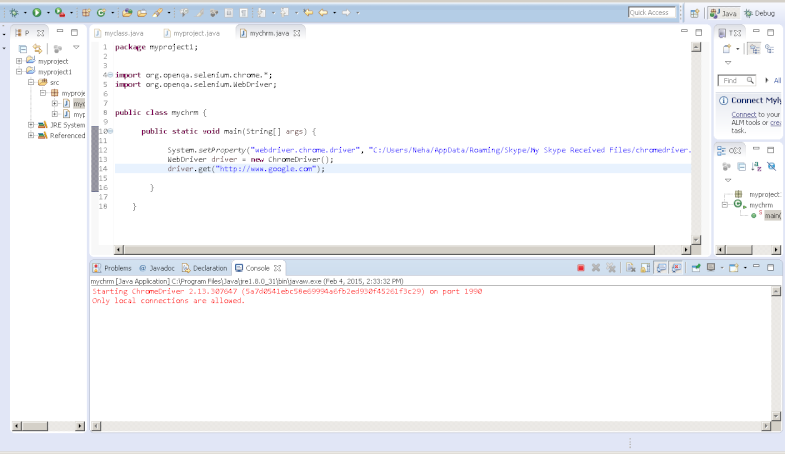Collapse mychrm class in Outline

pyautogui.click(x=724, y=205)
